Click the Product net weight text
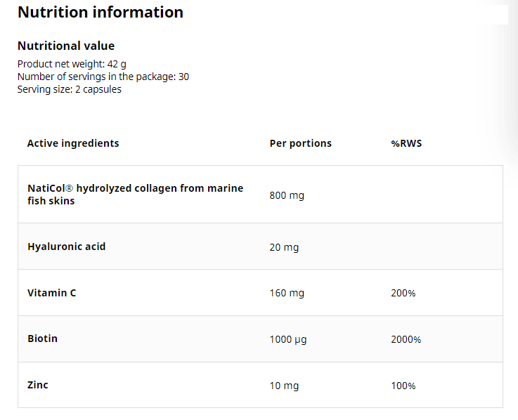Image resolution: width=518 pixels, height=420 pixels. (x=72, y=63)
